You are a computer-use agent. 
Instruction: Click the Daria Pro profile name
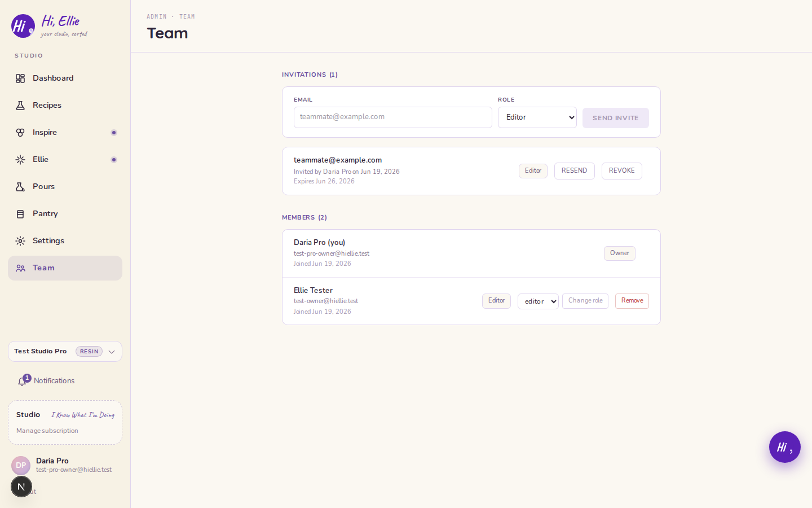[52, 461]
